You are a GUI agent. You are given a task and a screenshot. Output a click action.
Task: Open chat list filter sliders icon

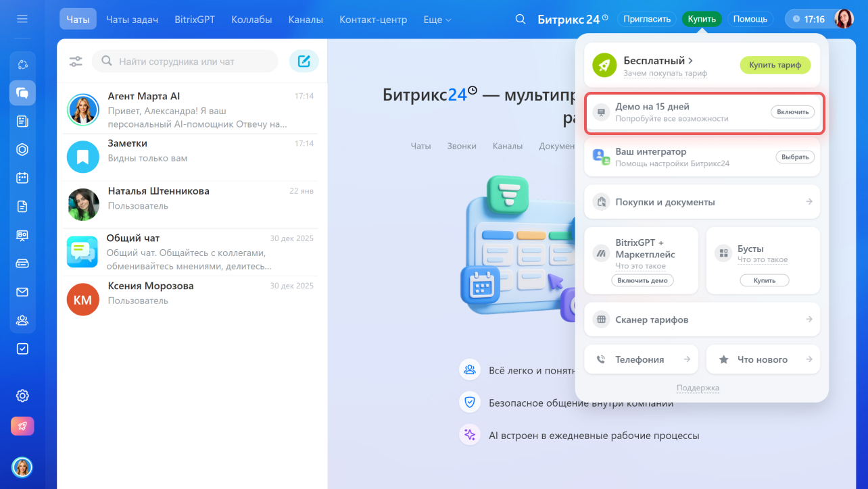coord(76,61)
